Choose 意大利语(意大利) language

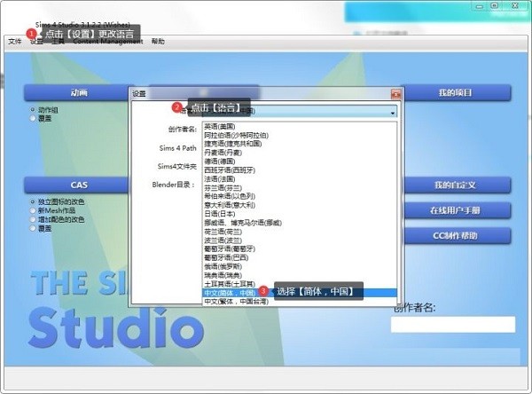point(300,205)
